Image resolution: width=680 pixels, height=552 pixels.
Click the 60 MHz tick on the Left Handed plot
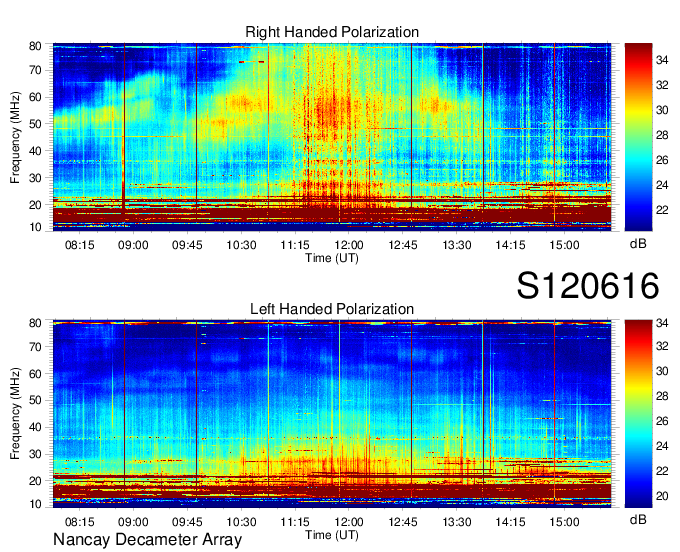pos(35,374)
